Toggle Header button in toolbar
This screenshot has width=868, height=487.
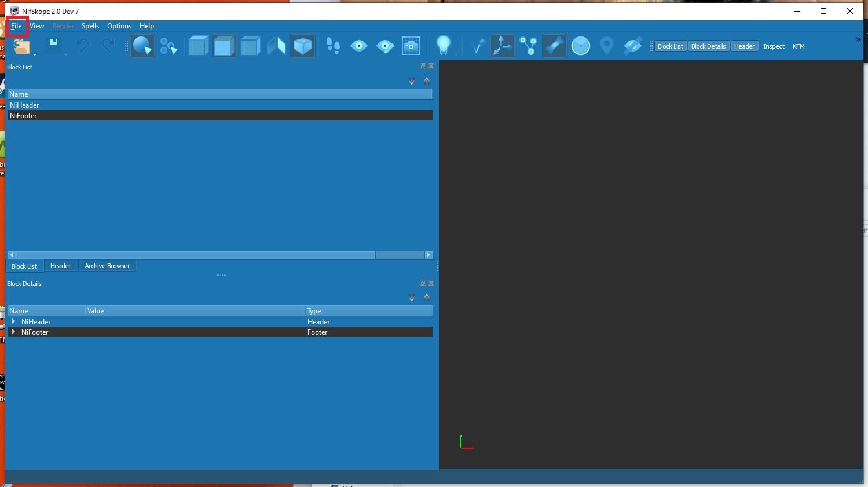(744, 46)
